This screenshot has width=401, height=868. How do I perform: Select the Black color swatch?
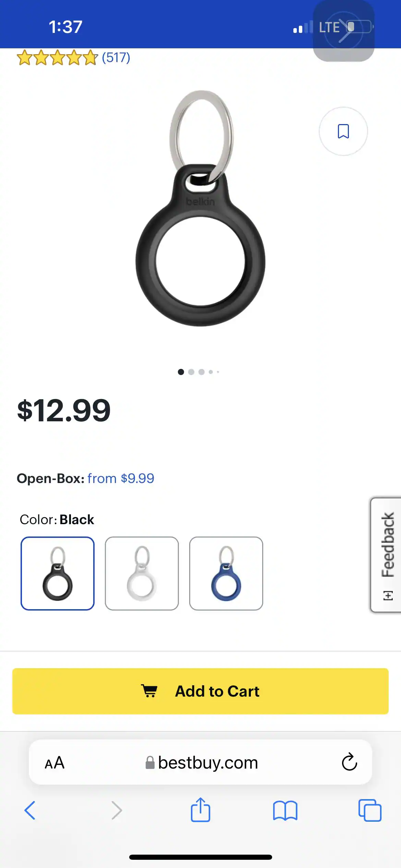coord(58,574)
